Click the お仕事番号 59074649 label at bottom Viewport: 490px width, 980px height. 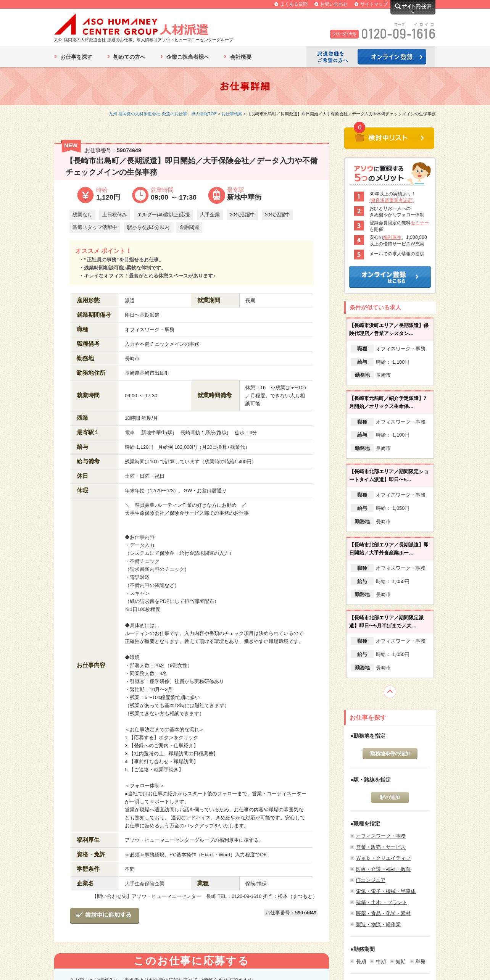291,912
